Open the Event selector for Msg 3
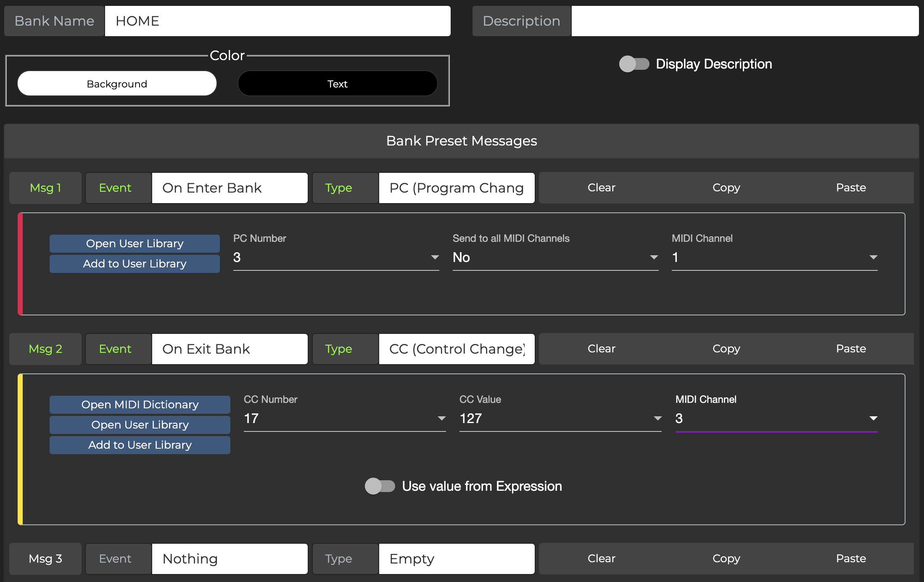 click(230, 558)
